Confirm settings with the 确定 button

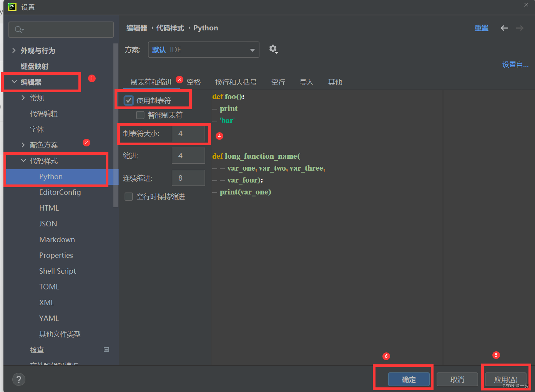click(409, 379)
